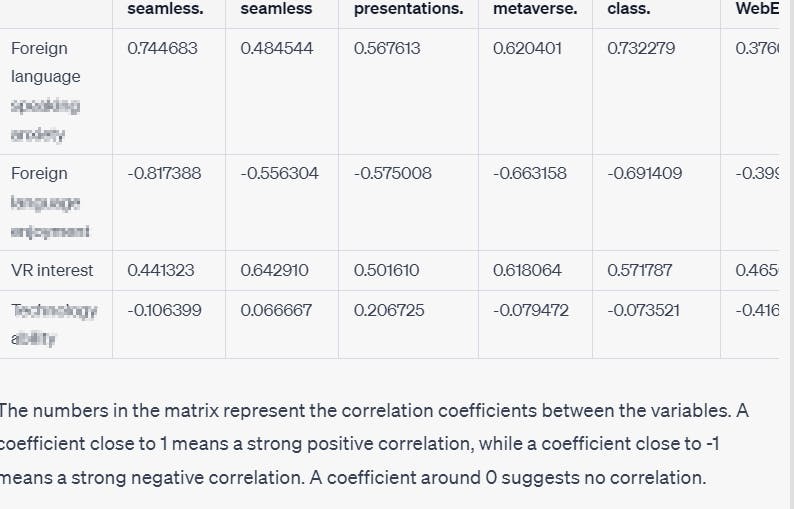Click the Technology ability value 0.206725
Image resolution: width=794 pixels, height=509 pixels.
(388, 310)
